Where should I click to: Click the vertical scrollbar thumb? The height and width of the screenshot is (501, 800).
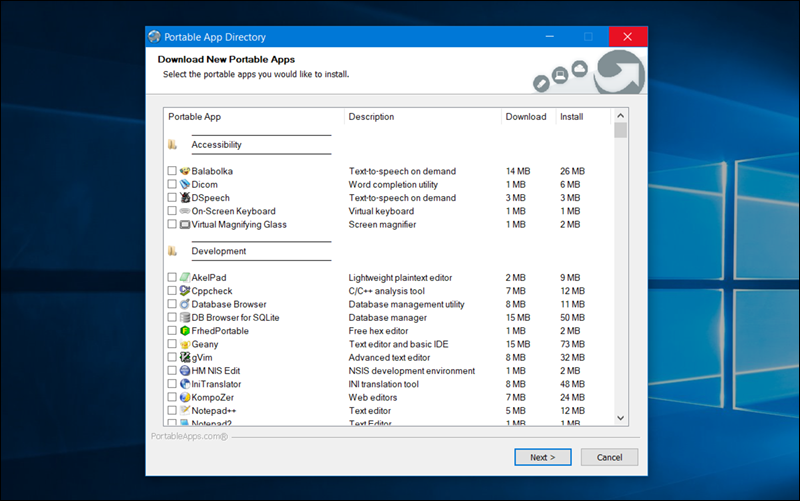coord(620,131)
